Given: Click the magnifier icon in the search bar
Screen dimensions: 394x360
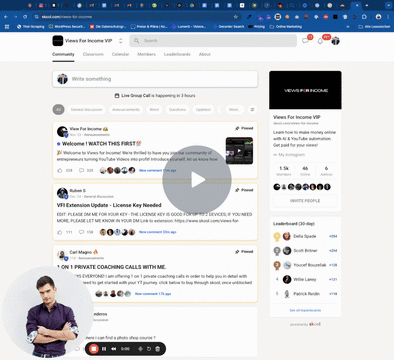Looking at the screenshot, I should tap(137, 41).
